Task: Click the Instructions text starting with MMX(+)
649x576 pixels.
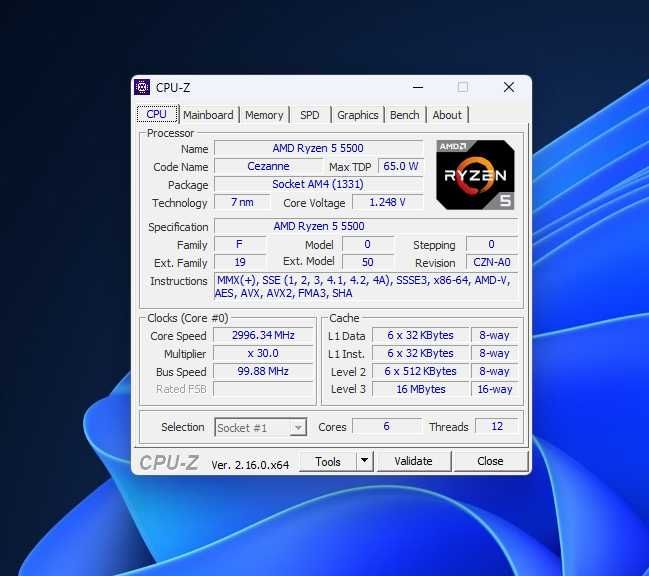Action: (x=366, y=286)
